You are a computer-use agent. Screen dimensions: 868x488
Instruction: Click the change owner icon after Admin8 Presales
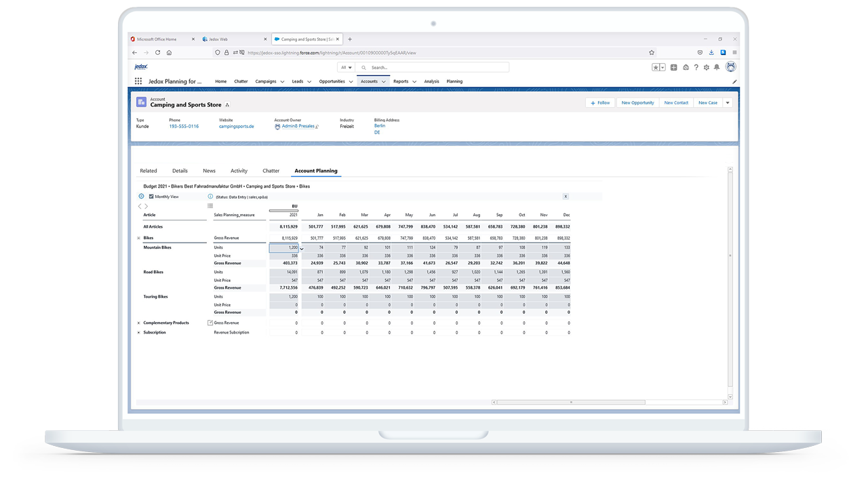[x=317, y=126]
